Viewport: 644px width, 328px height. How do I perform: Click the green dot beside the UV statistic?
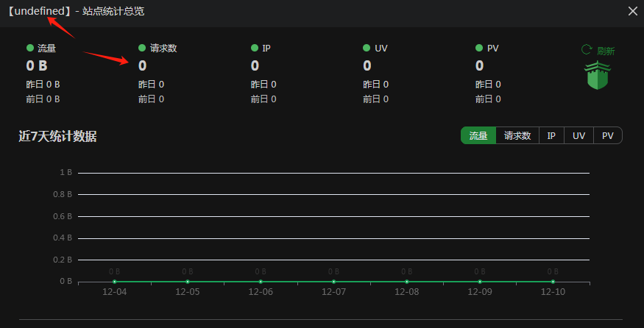click(x=367, y=49)
